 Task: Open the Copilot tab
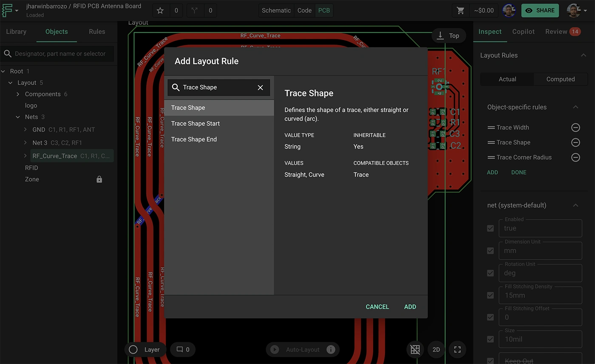pos(523,31)
